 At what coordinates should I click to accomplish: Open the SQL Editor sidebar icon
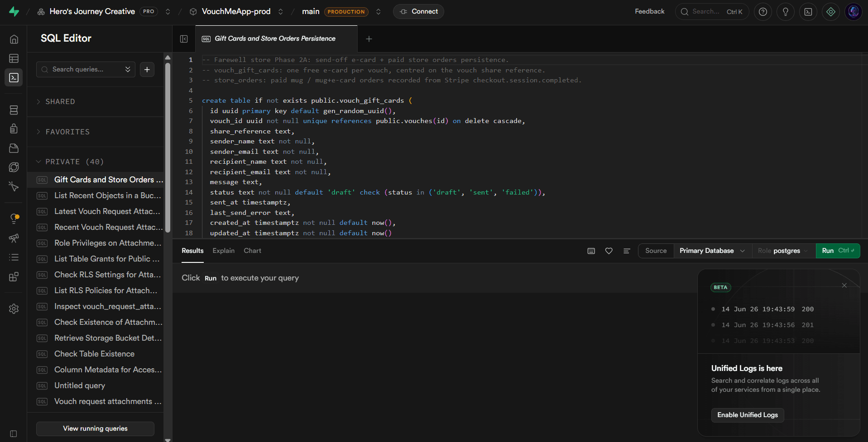point(14,78)
